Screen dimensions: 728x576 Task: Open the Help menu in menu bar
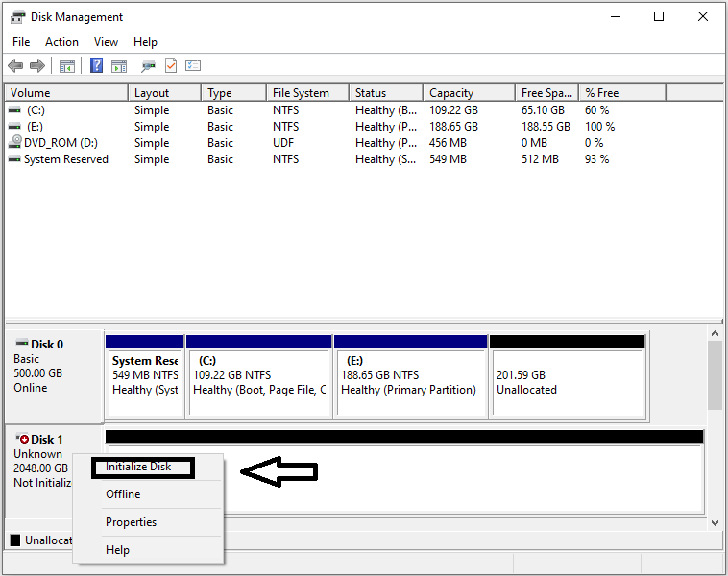(x=145, y=42)
